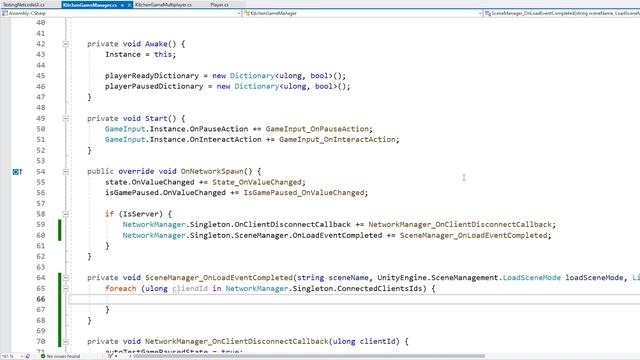Click the Start method name
The image size is (640, 360).
[x=156, y=119]
